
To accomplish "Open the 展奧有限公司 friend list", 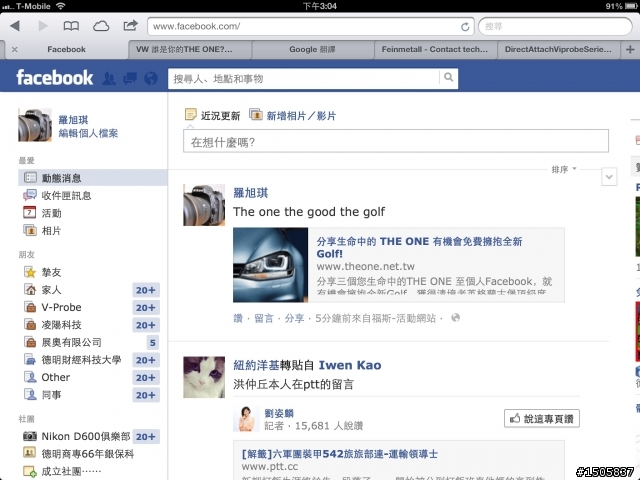I will click(x=71, y=342).
